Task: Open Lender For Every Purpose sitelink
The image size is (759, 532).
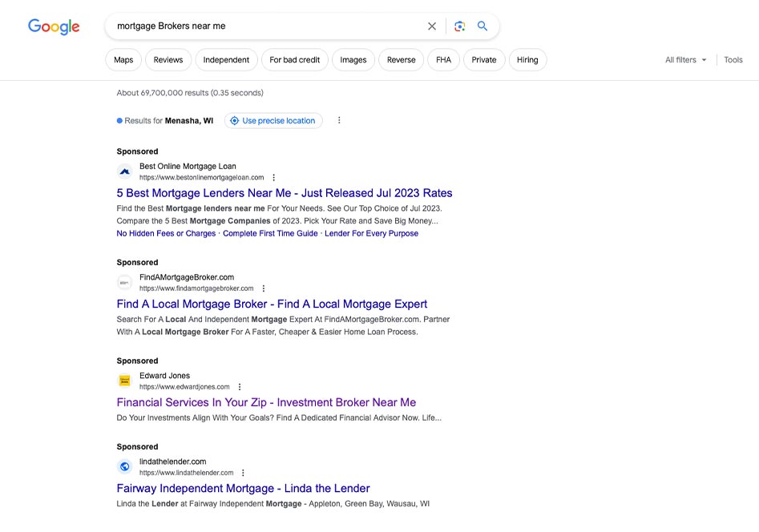Action: click(371, 233)
